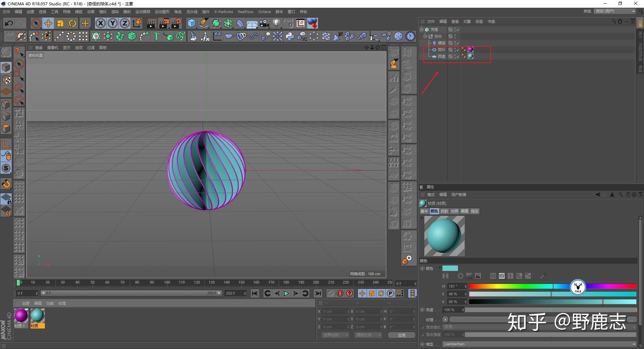
Task: Click the Render to Picture Viewer icon
Action: 164,23
